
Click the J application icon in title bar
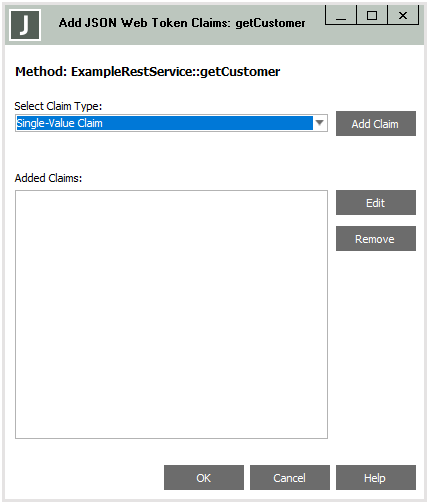tap(25, 25)
